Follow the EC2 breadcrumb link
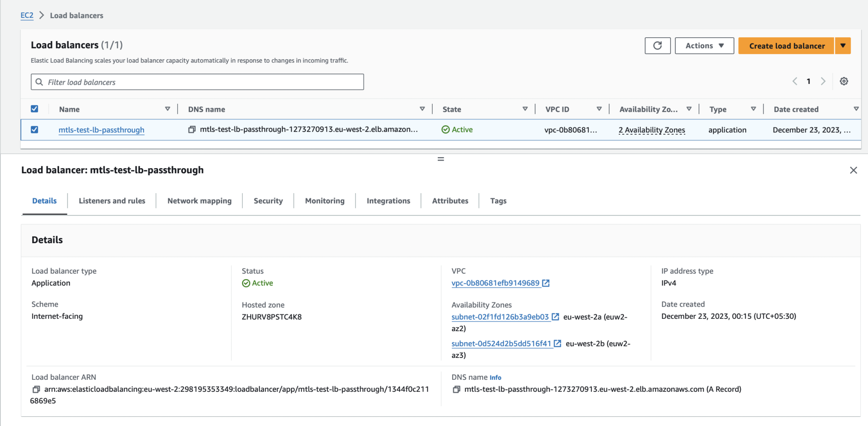The height and width of the screenshot is (426, 868). [27, 15]
